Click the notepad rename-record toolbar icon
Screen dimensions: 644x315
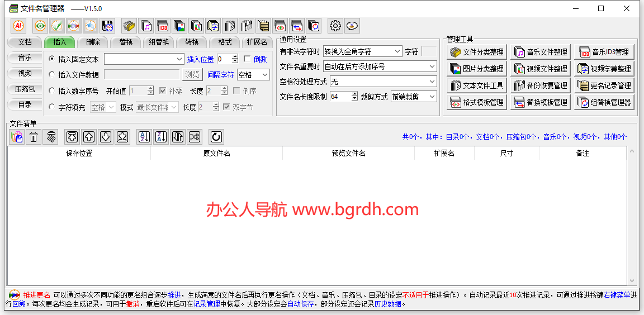tap(263, 26)
